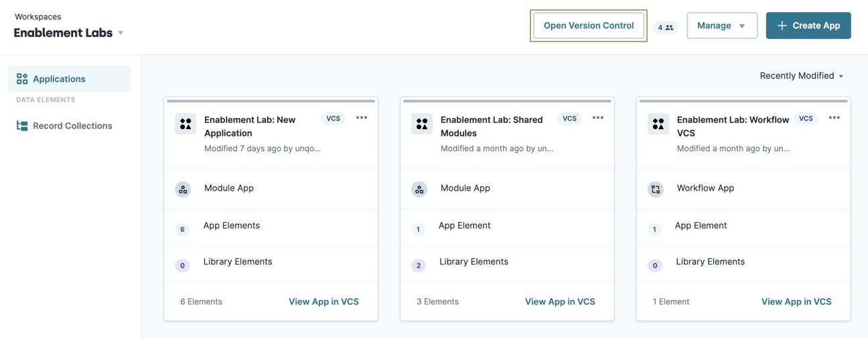The height and width of the screenshot is (338, 868).
Task: Click the 1 App Element badge in Workflow VCS card
Action: [654, 230]
